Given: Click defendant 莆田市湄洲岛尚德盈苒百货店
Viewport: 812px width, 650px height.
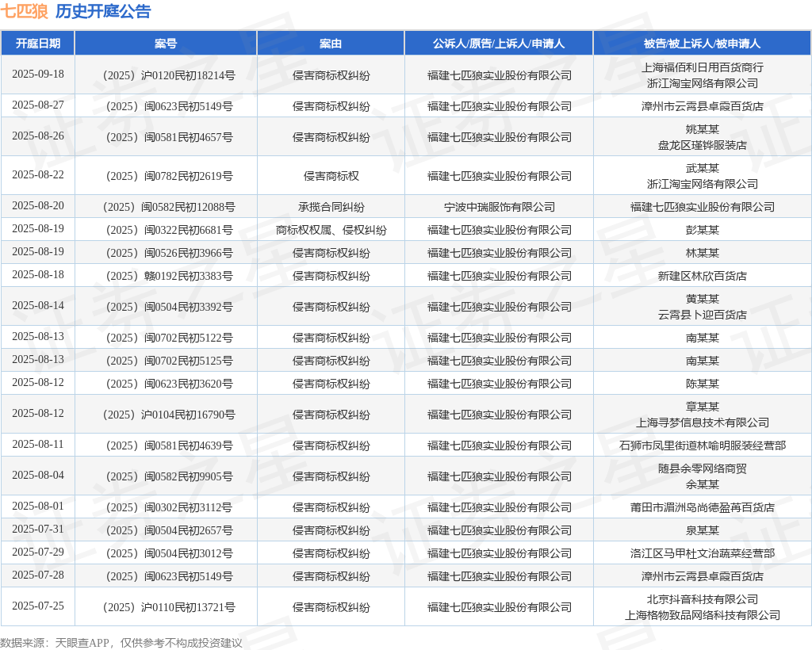Looking at the screenshot, I should pos(703,507).
